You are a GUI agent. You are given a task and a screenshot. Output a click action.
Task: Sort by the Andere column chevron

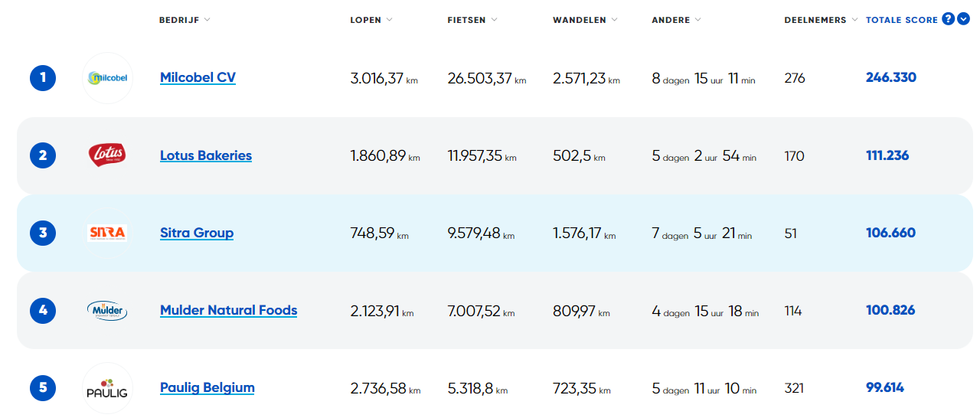[697, 20]
